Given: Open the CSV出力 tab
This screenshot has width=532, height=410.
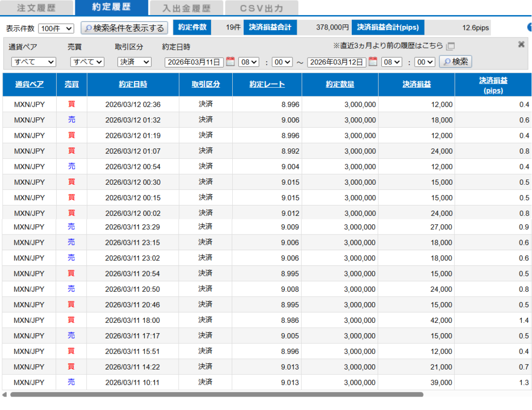Looking at the screenshot, I should click(x=262, y=8).
